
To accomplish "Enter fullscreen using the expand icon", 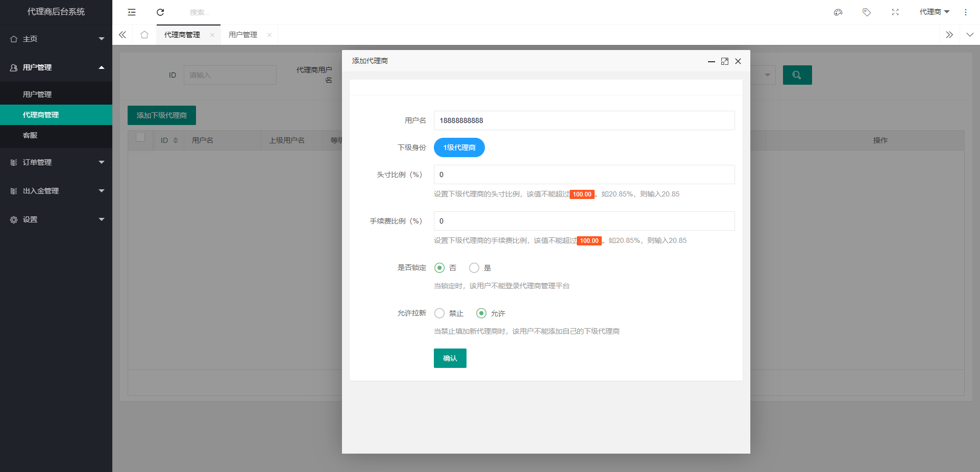I will click(895, 12).
